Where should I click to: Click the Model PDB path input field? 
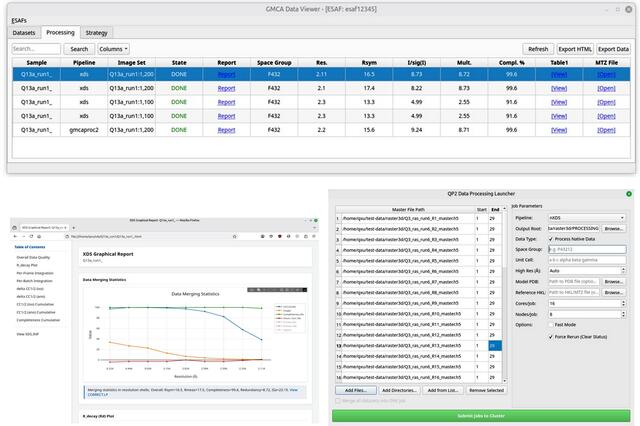(x=573, y=282)
